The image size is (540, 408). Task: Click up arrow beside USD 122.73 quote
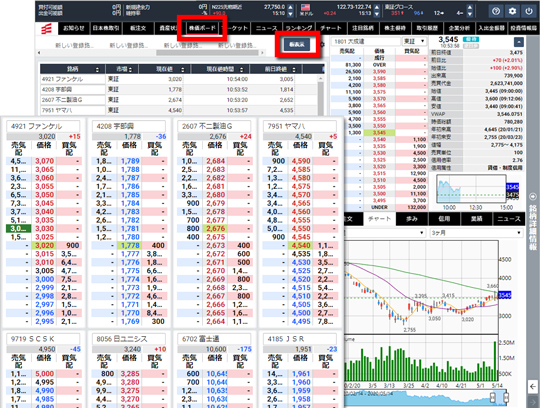377,7
